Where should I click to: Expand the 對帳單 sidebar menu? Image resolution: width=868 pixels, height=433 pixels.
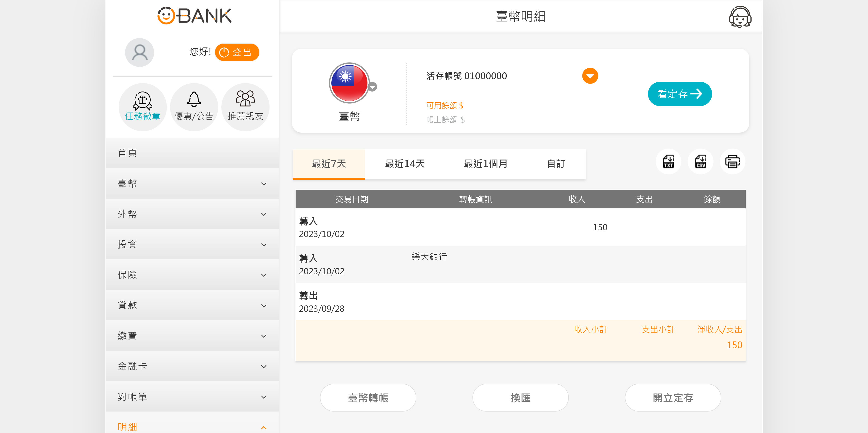(192, 397)
